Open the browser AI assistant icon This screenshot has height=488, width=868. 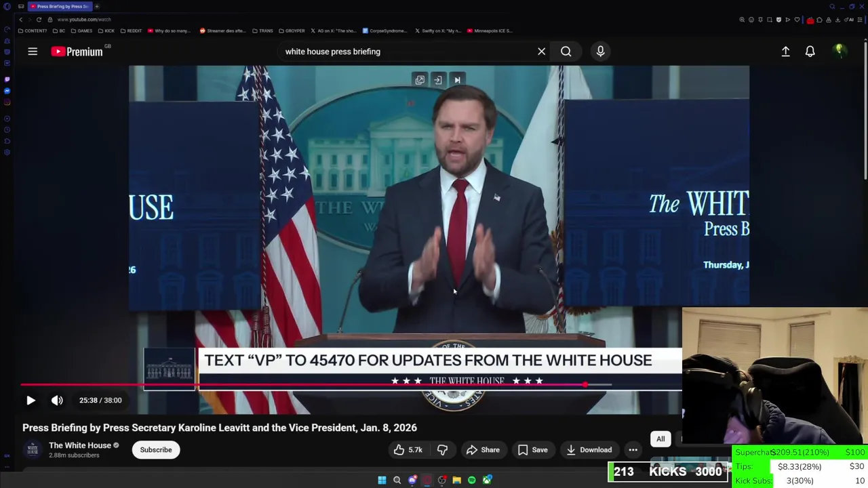tap(849, 20)
